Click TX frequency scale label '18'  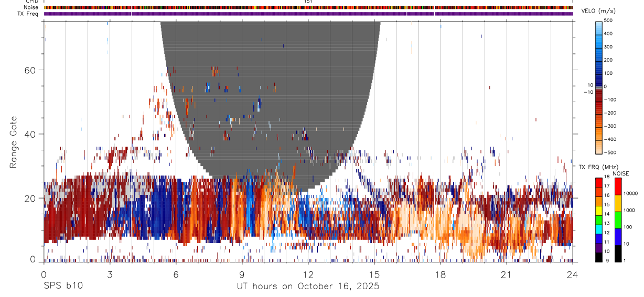pyautogui.click(x=606, y=177)
